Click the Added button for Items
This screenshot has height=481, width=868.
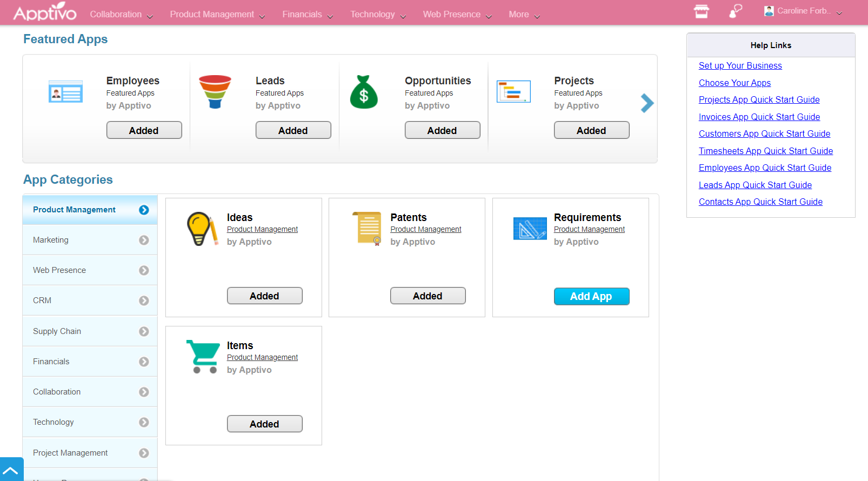pos(264,424)
